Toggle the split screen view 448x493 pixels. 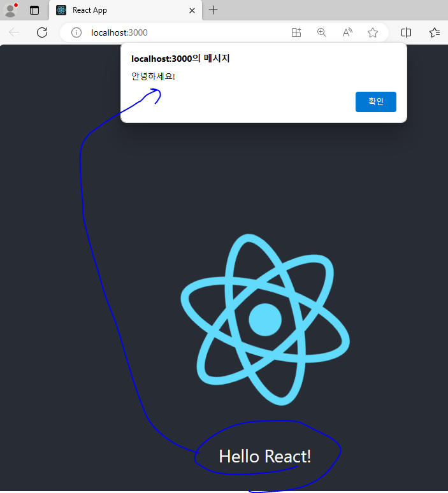pyautogui.click(x=406, y=32)
